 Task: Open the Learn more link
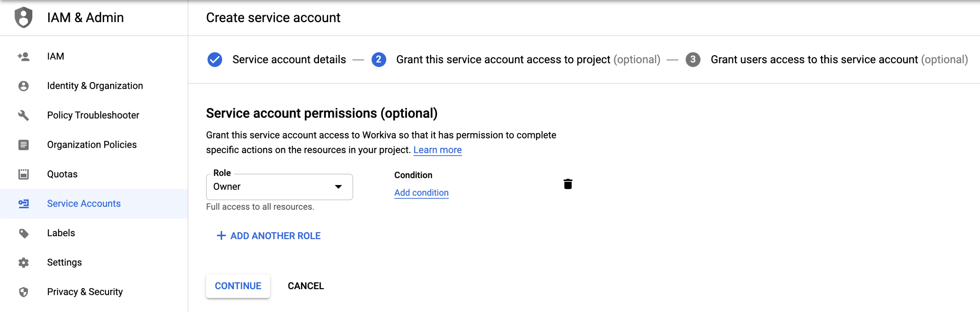pyautogui.click(x=437, y=150)
